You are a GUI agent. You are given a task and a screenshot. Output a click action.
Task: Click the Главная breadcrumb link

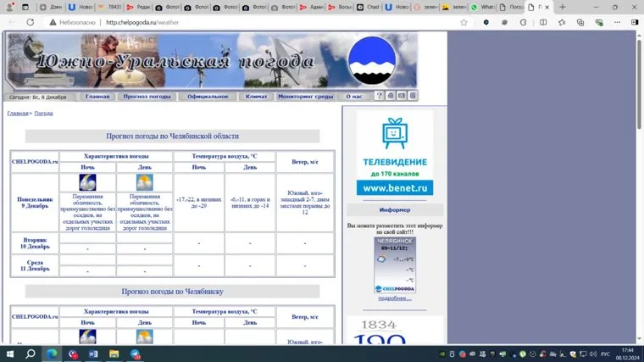point(17,113)
